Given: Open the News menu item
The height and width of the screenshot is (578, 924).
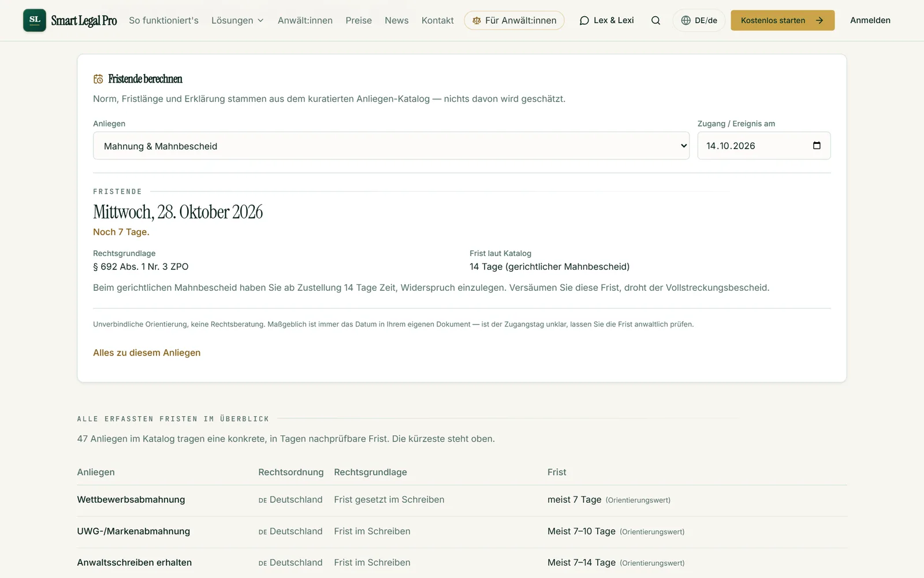Looking at the screenshot, I should click(397, 20).
